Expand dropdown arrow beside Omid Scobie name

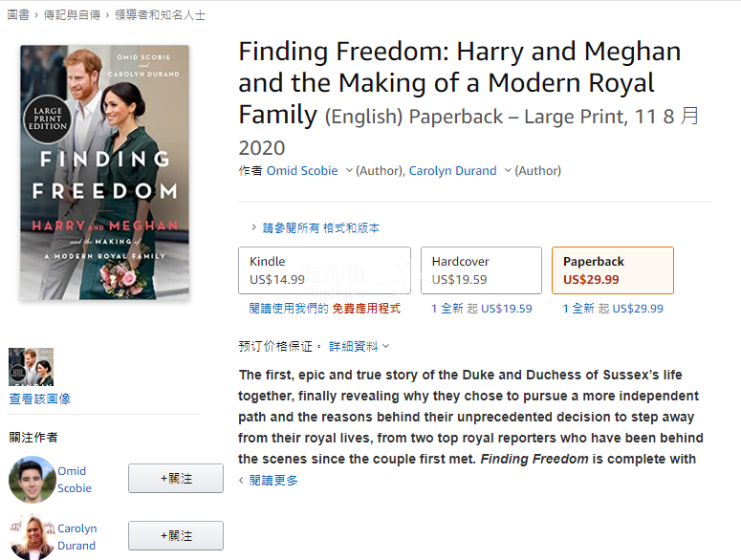(x=349, y=171)
